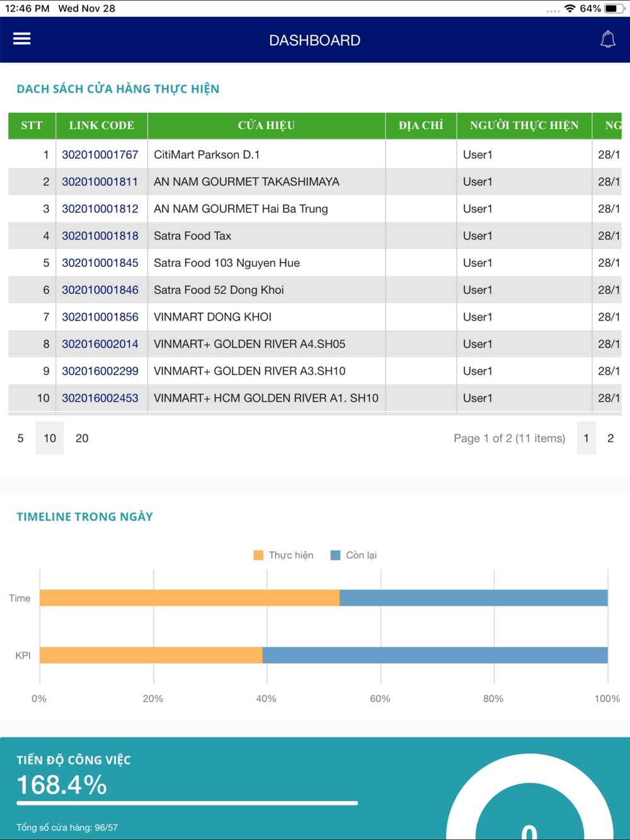Open link code 302010001767
Viewport: 630px width, 840px height.
[100, 155]
